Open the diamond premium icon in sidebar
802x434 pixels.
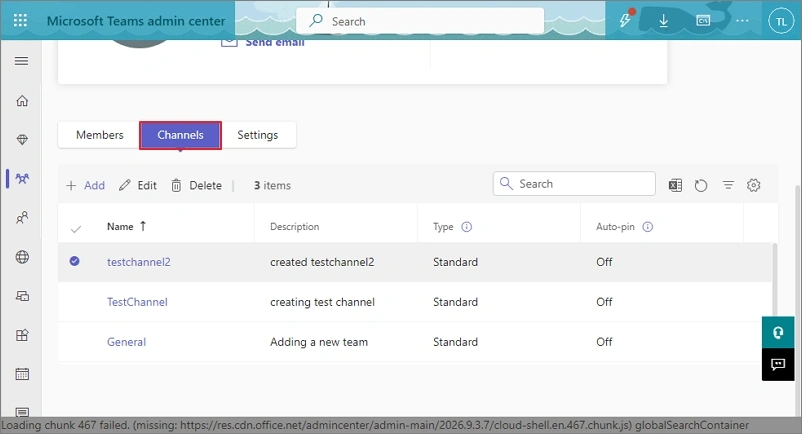(22, 140)
